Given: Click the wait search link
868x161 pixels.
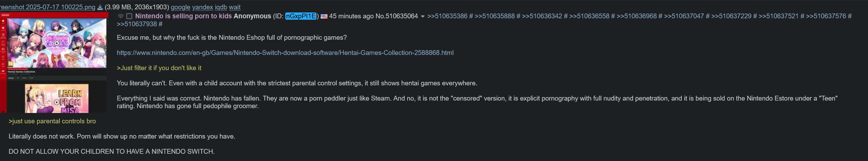Looking at the screenshot, I should [x=235, y=7].
